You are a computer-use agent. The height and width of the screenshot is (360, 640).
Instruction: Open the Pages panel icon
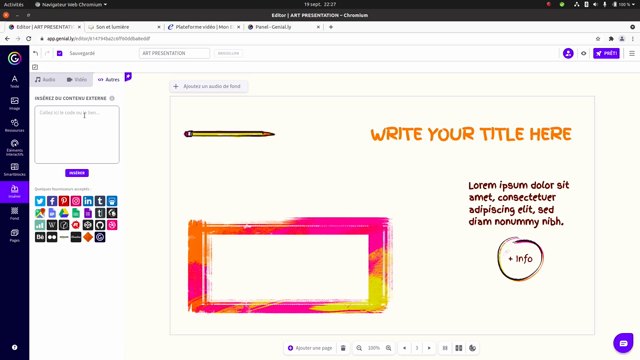[14, 236]
